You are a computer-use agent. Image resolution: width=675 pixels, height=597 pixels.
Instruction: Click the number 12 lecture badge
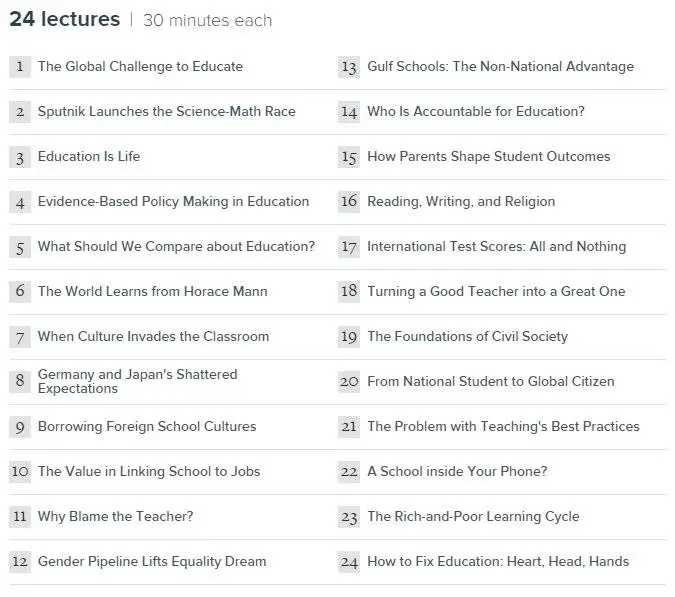point(20,562)
